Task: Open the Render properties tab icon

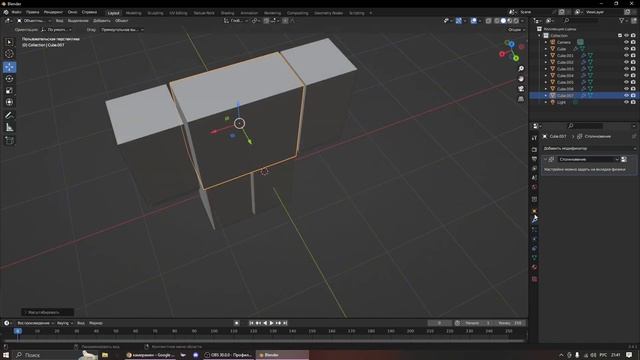Action: (x=534, y=149)
